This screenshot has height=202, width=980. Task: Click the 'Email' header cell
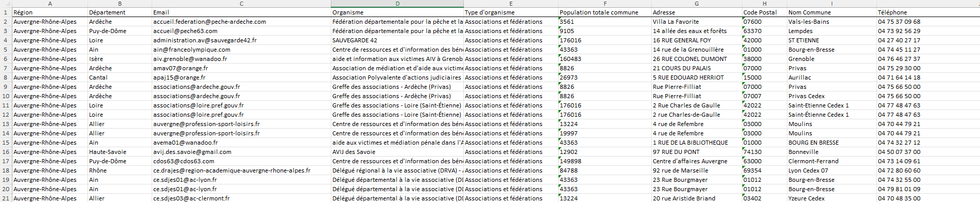tap(241, 12)
